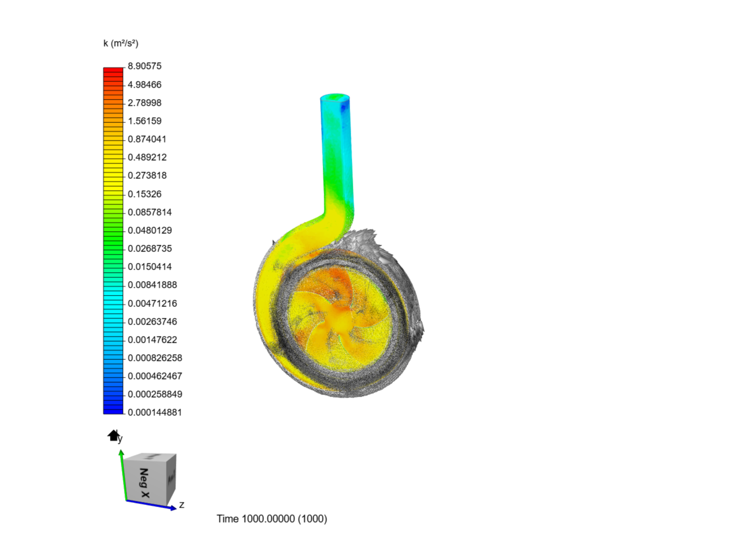Click the z axis label beside the blue arrow
747x560 pixels.
[181, 504]
